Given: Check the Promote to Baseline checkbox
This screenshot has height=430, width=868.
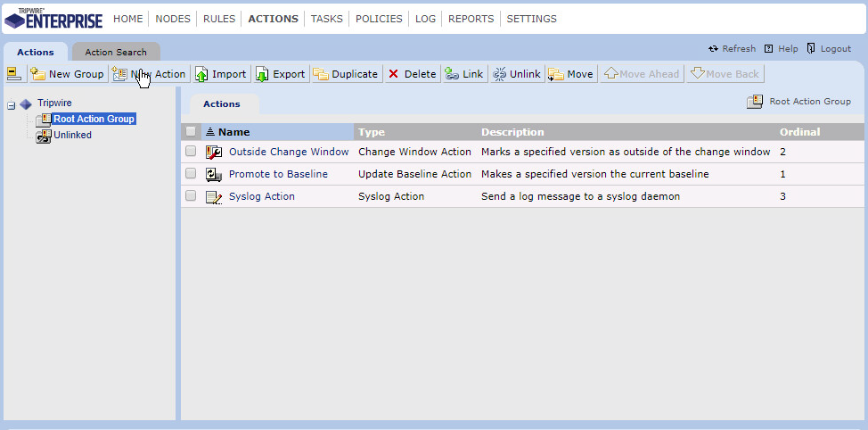Looking at the screenshot, I should [x=191, y=174].
